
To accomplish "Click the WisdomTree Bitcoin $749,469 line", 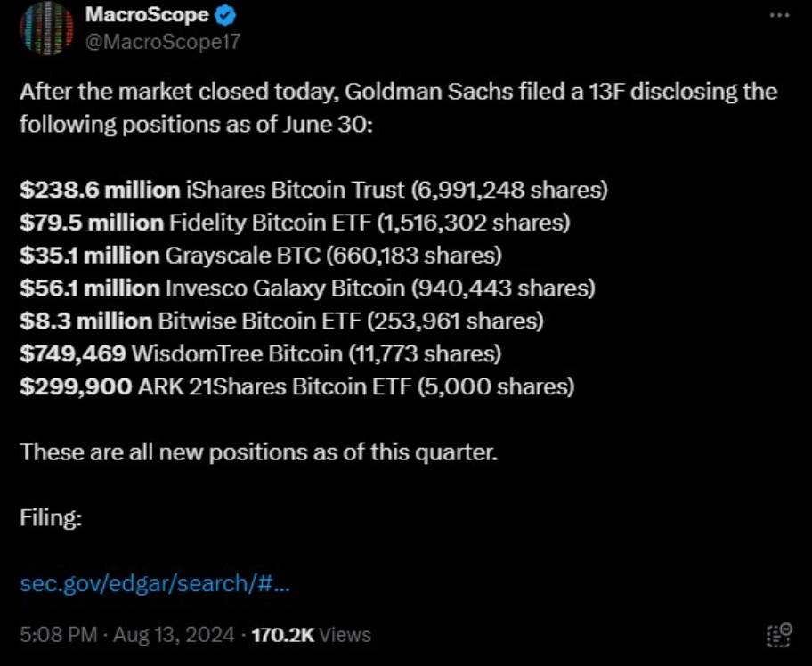I will click(x=261, y=353).
